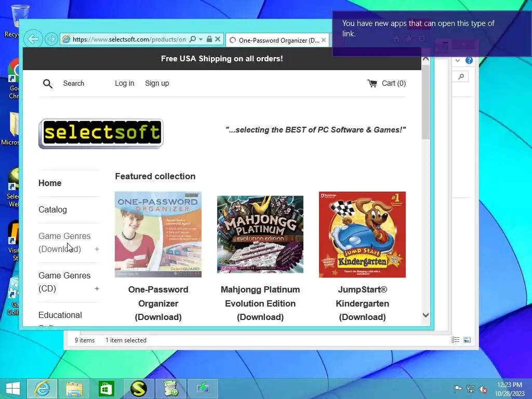Click the page scrollbar down arrow
This screenshot has height=399, width=532.
pos(425,315)
